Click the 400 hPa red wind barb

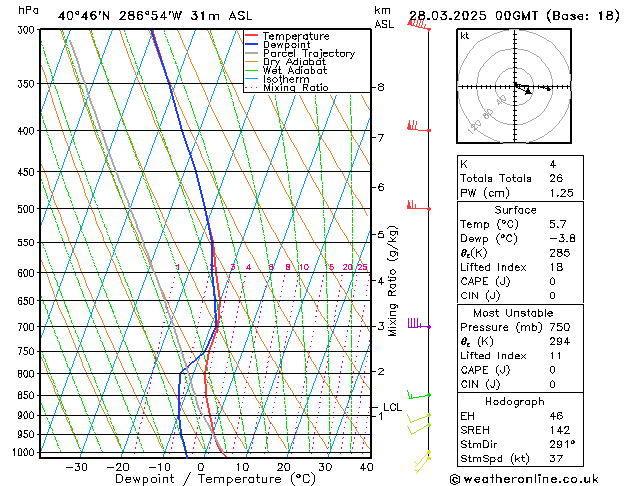(419, 126)
